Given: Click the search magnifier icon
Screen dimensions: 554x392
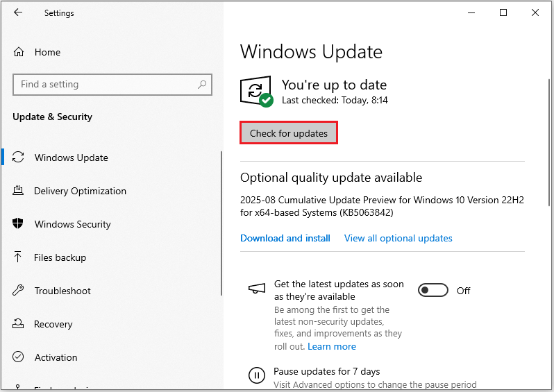Looking at the screenshot, I should click(202, 85).
